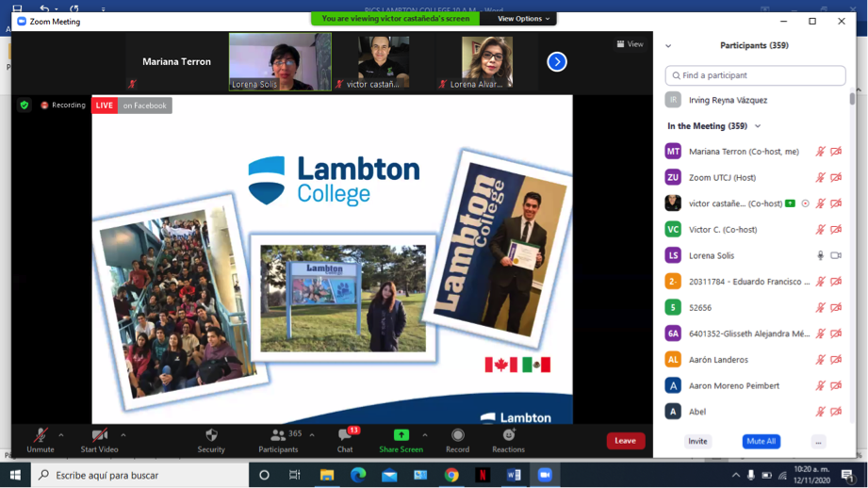Toggle mute icon for Aaron Moreno Peimbert
The image size is (868, 488).
[820, 385]
